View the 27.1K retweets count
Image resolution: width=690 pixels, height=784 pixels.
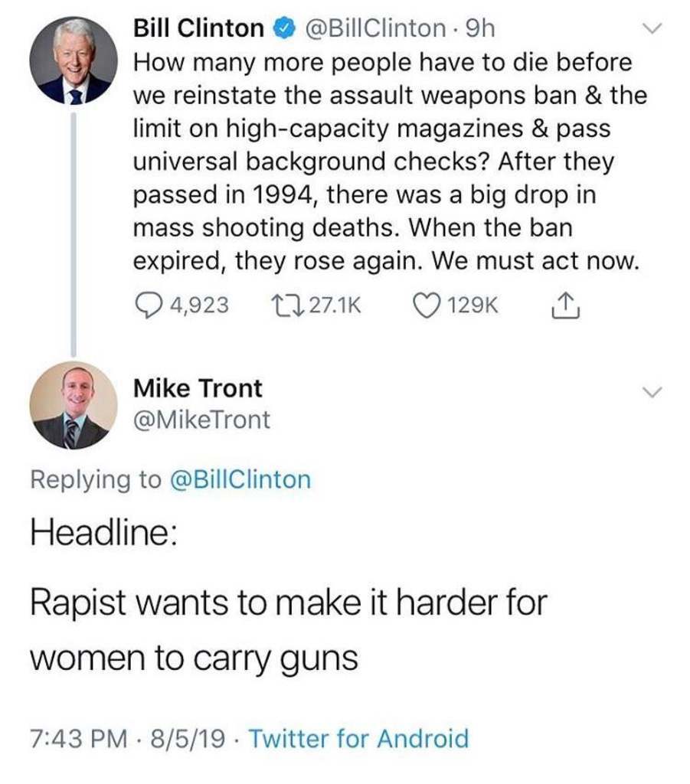click(337, 305)
